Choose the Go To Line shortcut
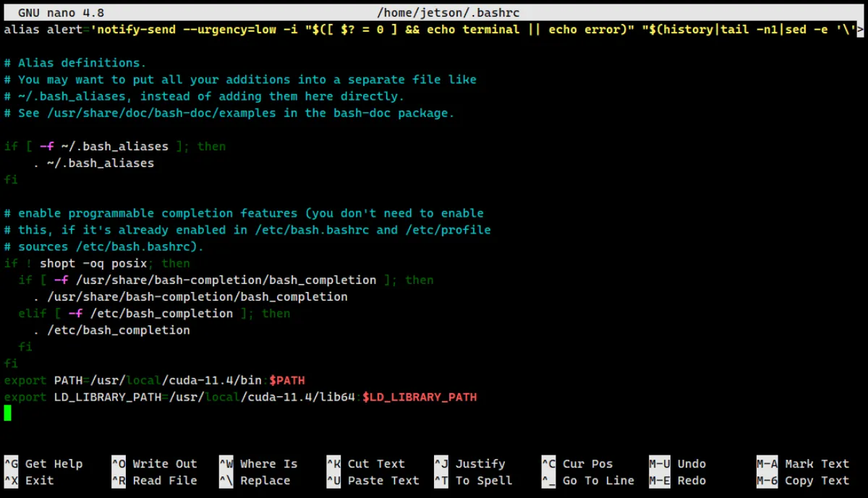Image resolution: width=868 pixels, height=498 pixels. [x=587, y=481]
